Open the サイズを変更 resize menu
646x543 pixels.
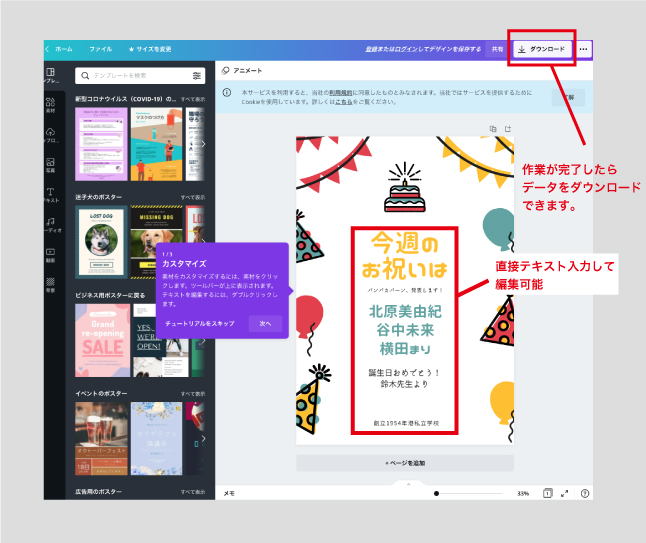150,49
